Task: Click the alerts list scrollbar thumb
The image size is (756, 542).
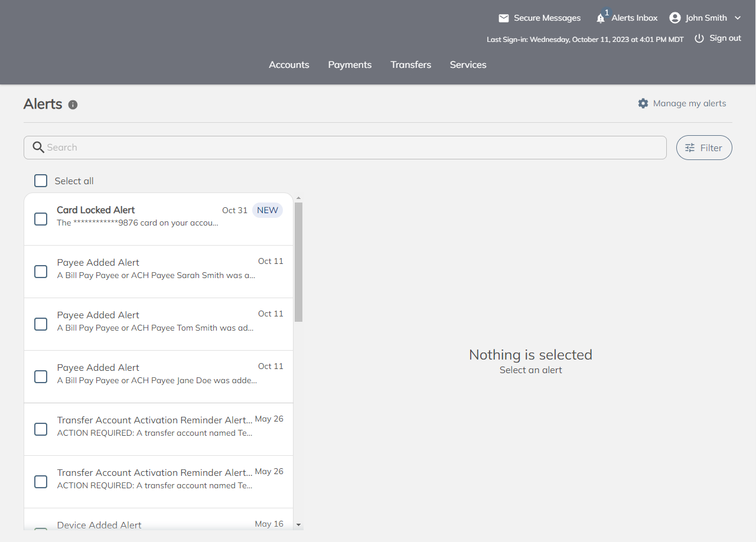Action: click(298, 262)
